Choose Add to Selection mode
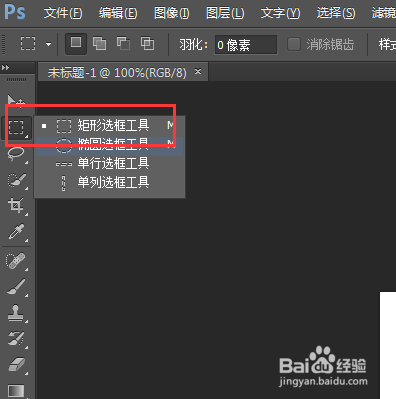The image size is (396, 399). tap(99, 44)
